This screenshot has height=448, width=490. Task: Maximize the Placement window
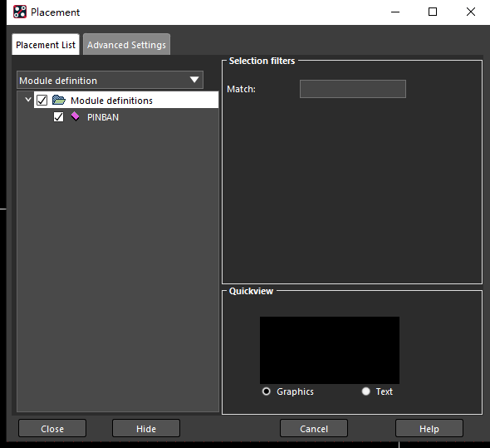[x=433, y=12]
